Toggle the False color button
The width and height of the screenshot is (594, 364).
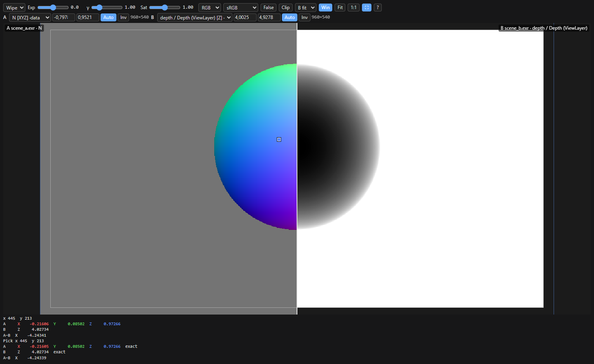tap(268, 8)
